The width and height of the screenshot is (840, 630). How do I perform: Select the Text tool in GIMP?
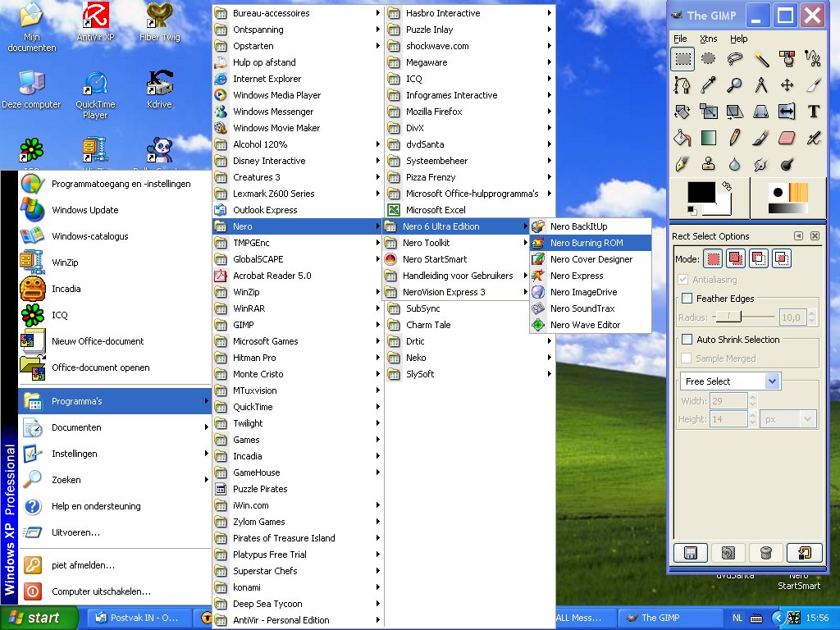(814, 112)
